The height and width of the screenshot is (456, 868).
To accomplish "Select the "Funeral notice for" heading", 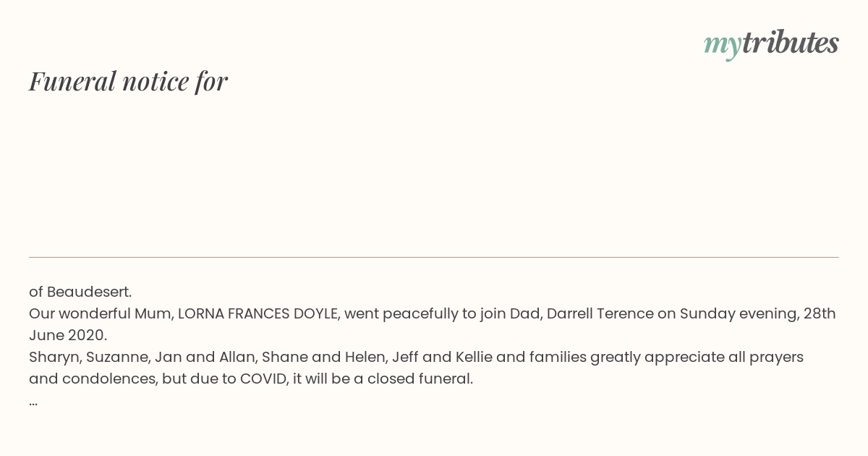I will [x=129, y=81].
